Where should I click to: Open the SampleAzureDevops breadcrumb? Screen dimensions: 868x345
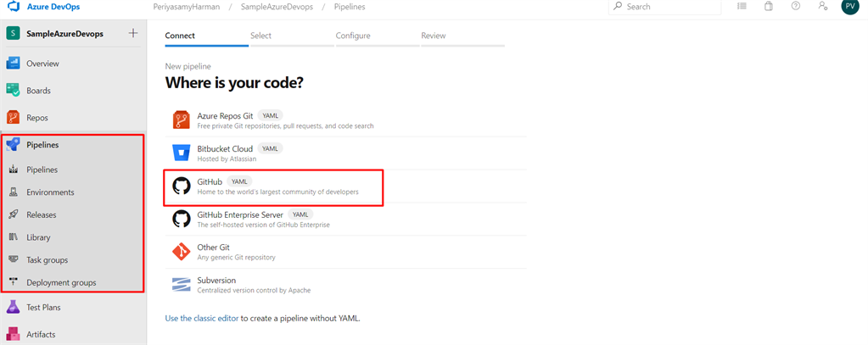(277, 7)
